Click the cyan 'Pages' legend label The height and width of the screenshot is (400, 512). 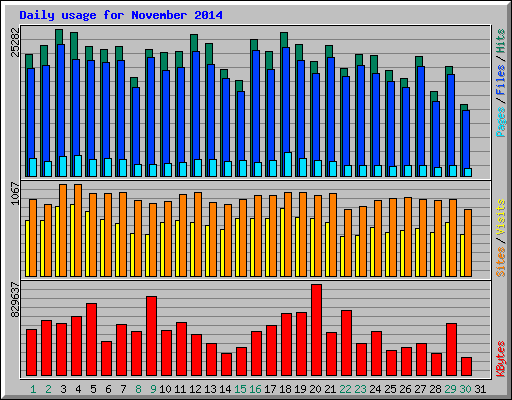pos(501,122)
